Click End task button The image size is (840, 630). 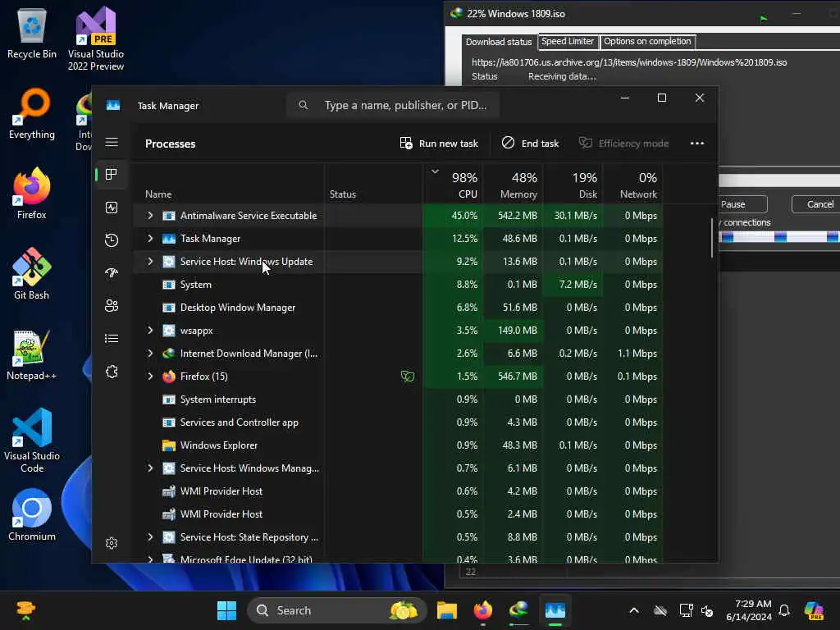[x=530, y=143]
